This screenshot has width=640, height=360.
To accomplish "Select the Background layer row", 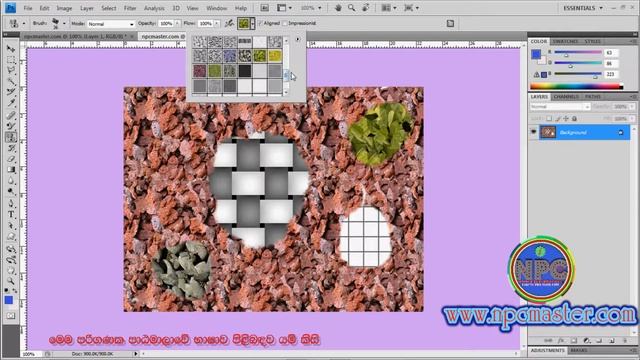I will (x=584, y=132).
